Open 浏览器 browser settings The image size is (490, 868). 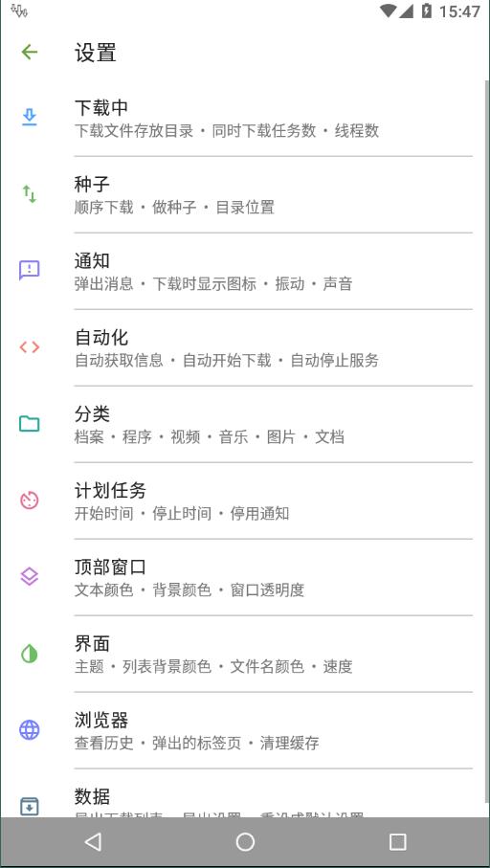click(245, 729)
